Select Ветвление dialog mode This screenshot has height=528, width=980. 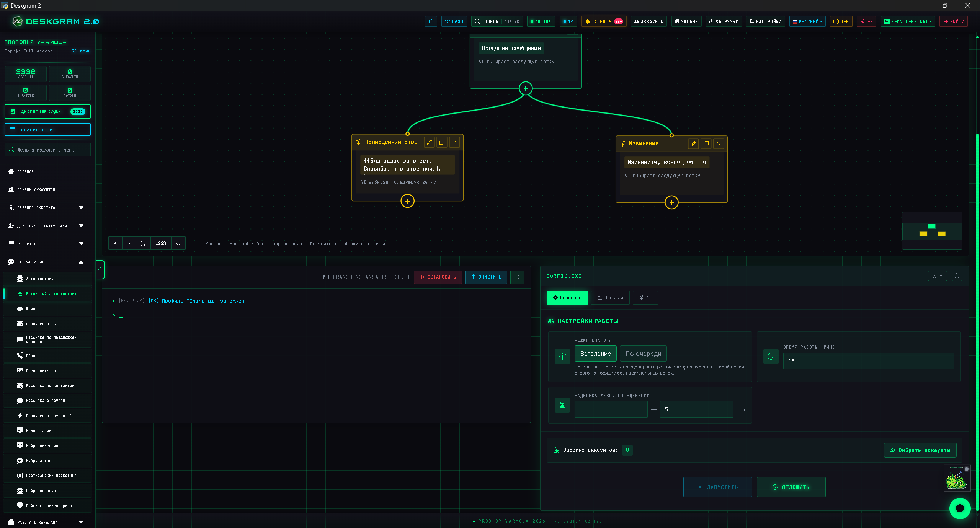click(596, 354)
